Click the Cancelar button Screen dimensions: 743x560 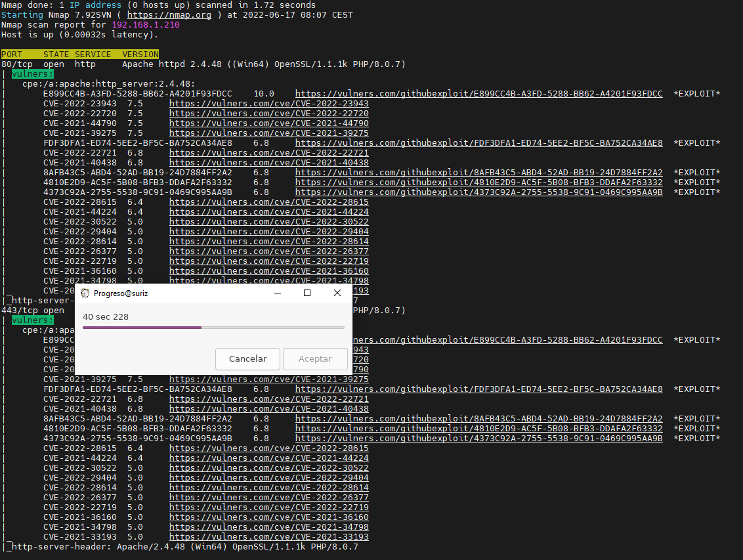248,359
